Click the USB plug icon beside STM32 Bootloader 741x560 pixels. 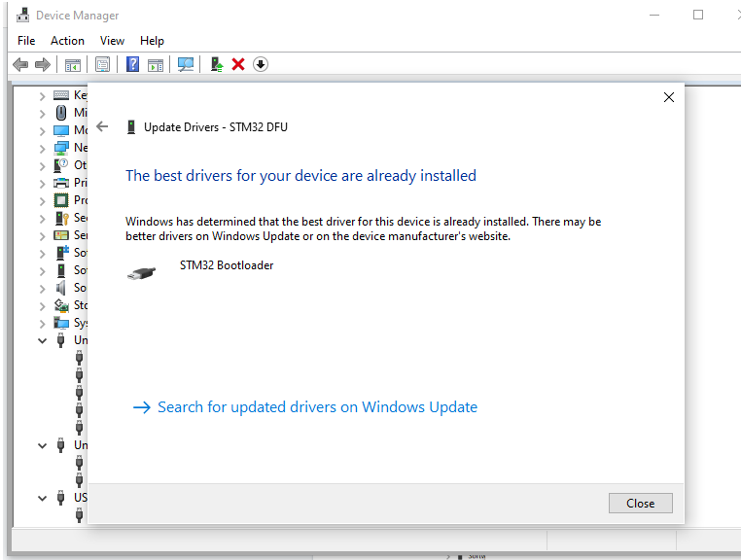[141, 273]
